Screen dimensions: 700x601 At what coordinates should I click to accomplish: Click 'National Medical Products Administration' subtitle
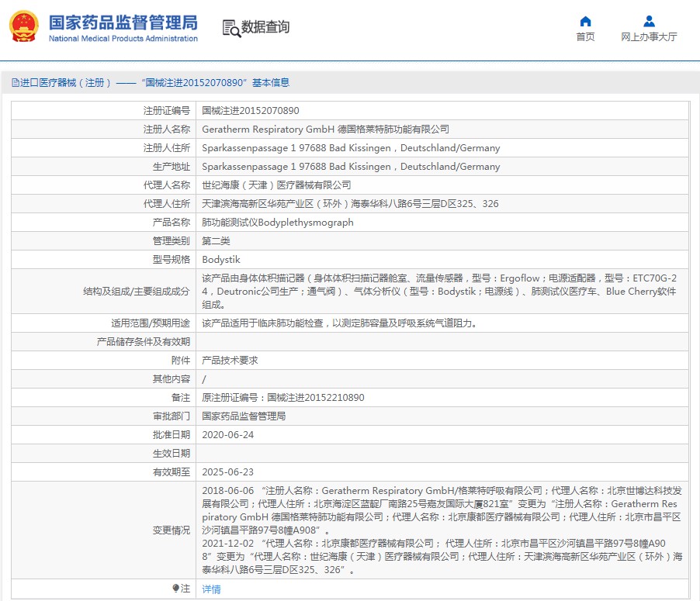123,38
